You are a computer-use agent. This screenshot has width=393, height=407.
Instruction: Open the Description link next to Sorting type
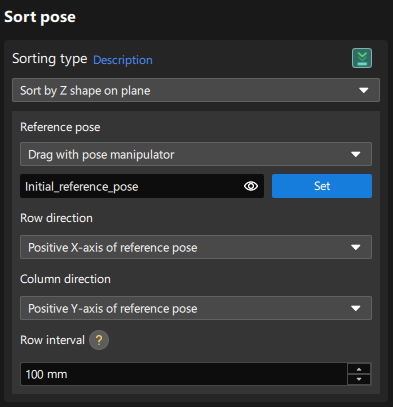tap(123, 60)
